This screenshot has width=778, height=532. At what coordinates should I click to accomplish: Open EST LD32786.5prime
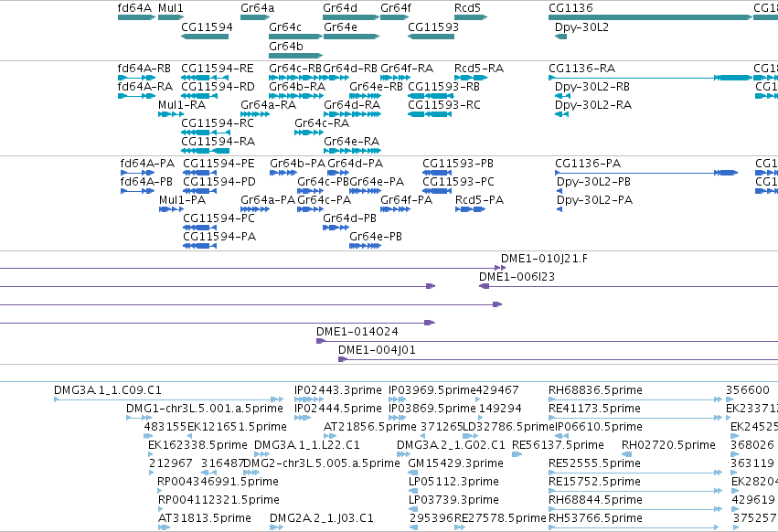click(508, 427)
